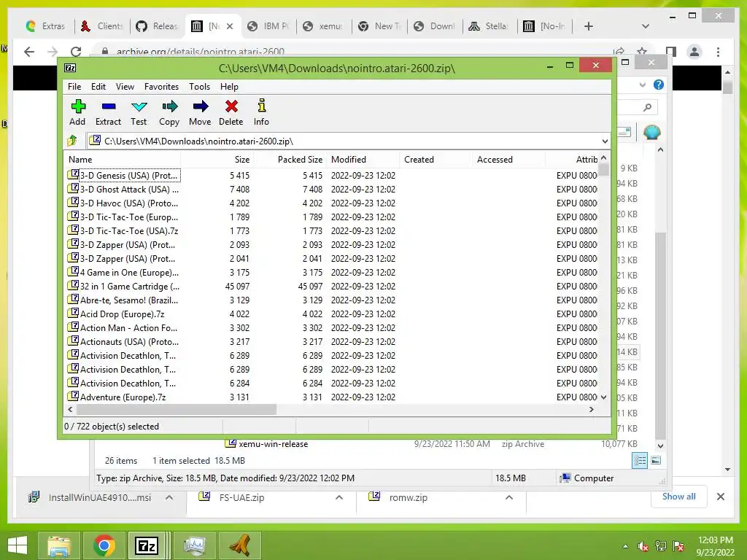The height and width of the screenshot is (560, 747).
Task: Click the Chrome address bar URL
Action: pyautogui.click(x=200, y=52)
